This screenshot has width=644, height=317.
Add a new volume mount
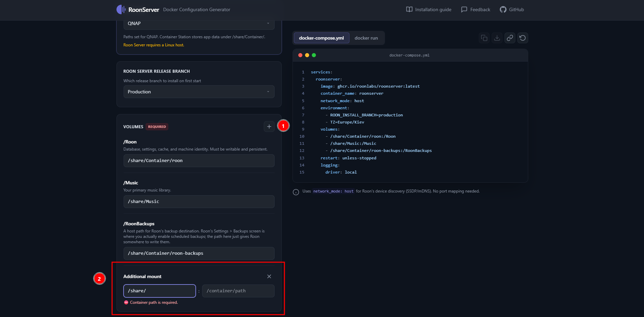pos(269,127)
